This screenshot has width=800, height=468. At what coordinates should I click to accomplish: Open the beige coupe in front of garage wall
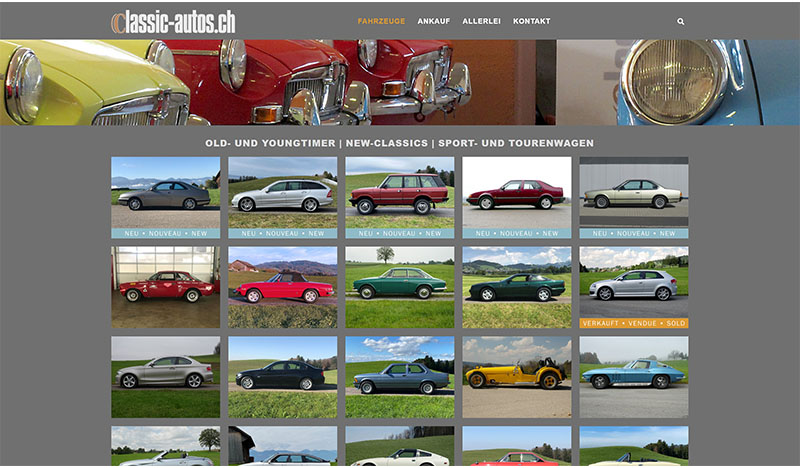634,198
